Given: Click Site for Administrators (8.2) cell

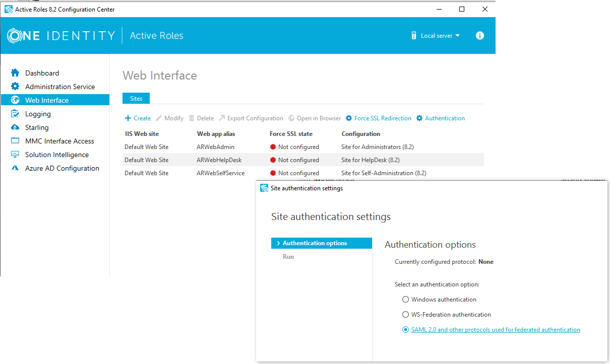Looking at the screenshot, I should point(377,147).
